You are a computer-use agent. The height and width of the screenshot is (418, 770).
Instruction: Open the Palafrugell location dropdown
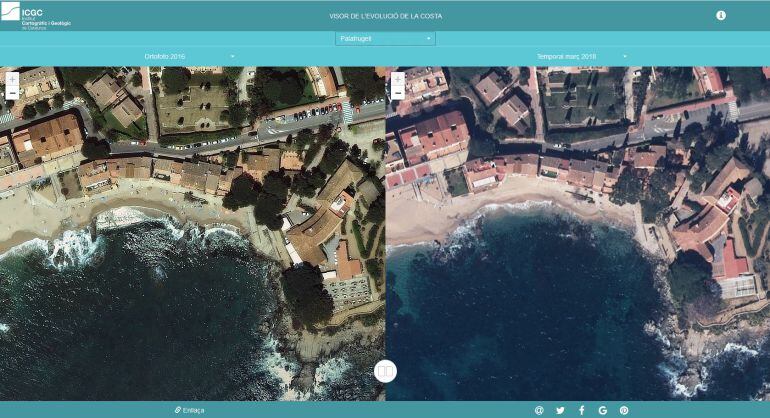[x=385, y=39]
